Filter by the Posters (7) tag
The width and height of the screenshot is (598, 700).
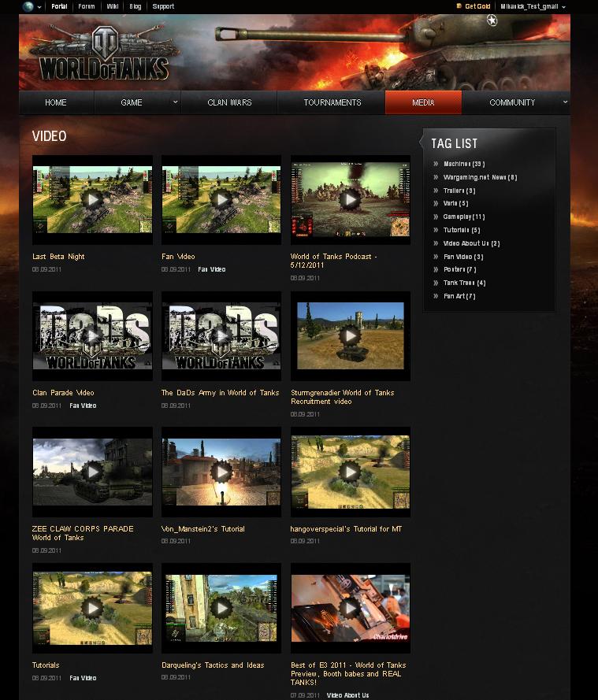459,269
